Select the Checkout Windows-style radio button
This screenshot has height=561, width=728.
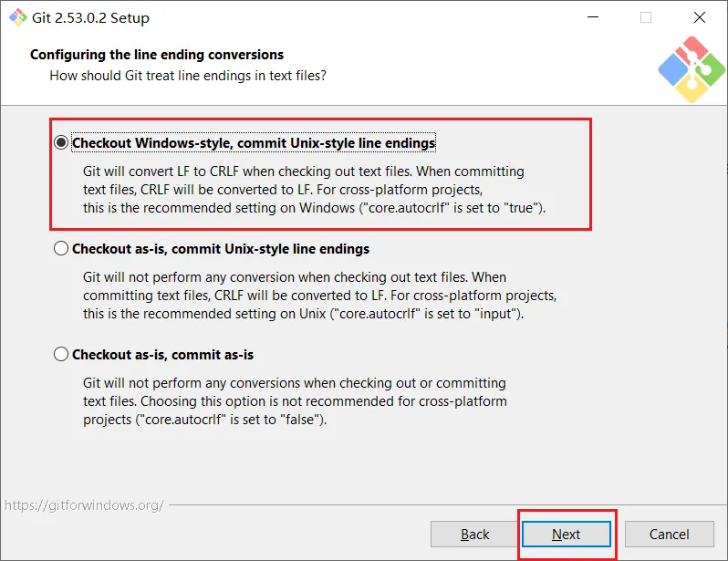click(x=61, y=142)
